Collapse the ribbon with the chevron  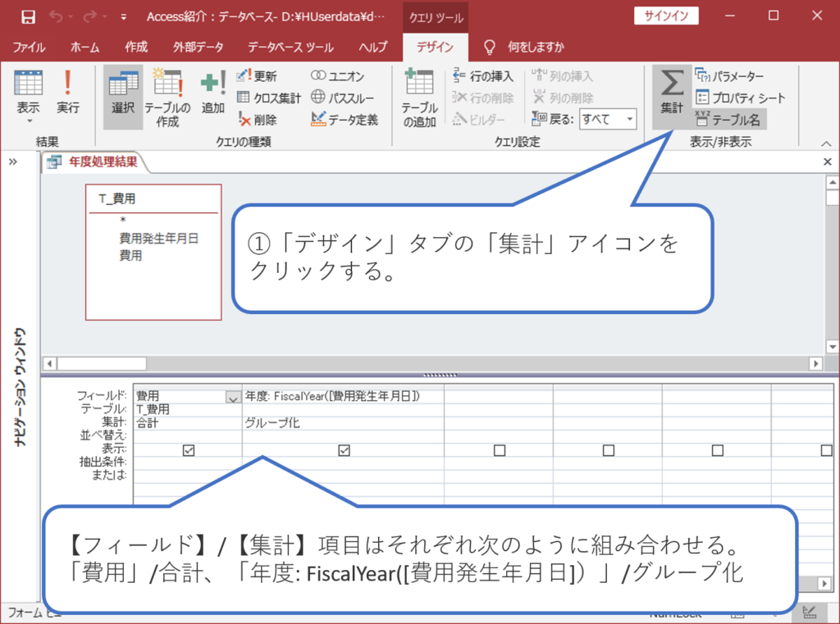tap(826, 143)
